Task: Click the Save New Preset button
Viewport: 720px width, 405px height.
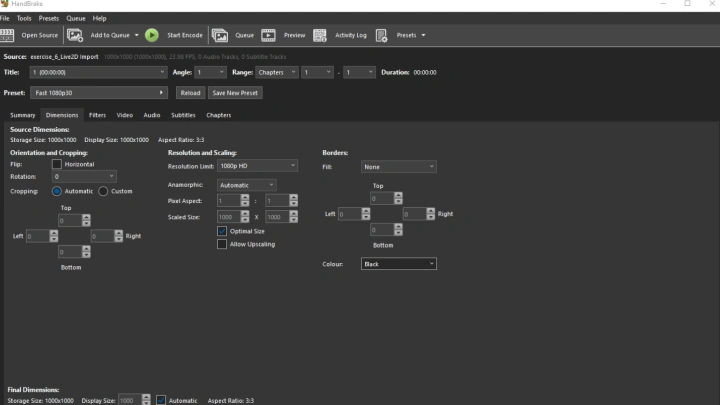Action: tap(235, 93)
